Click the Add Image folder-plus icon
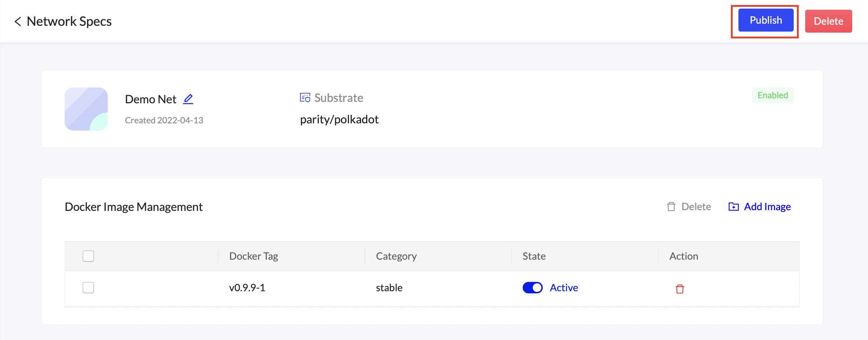The image size is (868, 340). (733, 207)
